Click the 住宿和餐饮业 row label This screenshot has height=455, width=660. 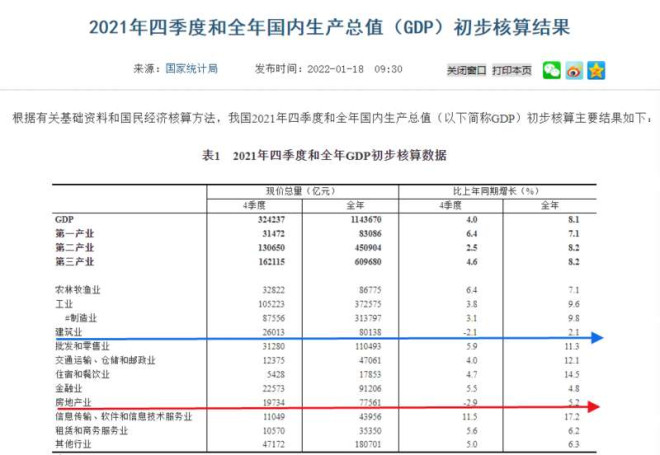pyautogui.click(x=82, y=374)
